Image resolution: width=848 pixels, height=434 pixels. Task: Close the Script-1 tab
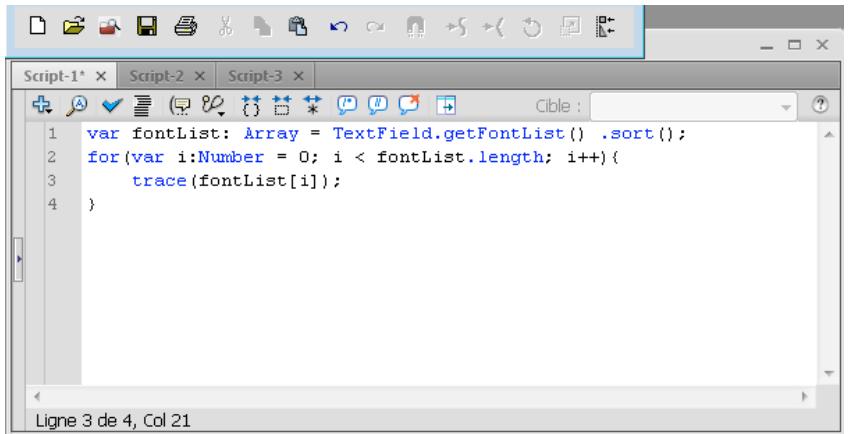pyautogui.click(x=101, y=76)
